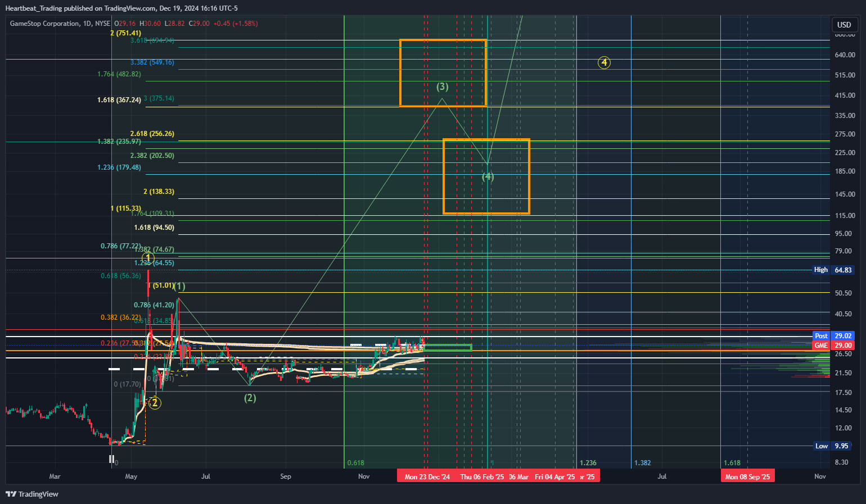Viewport: 866px width, 504px height.
Task: Select the Mon 08 Sep '25 date marker
Action: (x=747, y=476)
